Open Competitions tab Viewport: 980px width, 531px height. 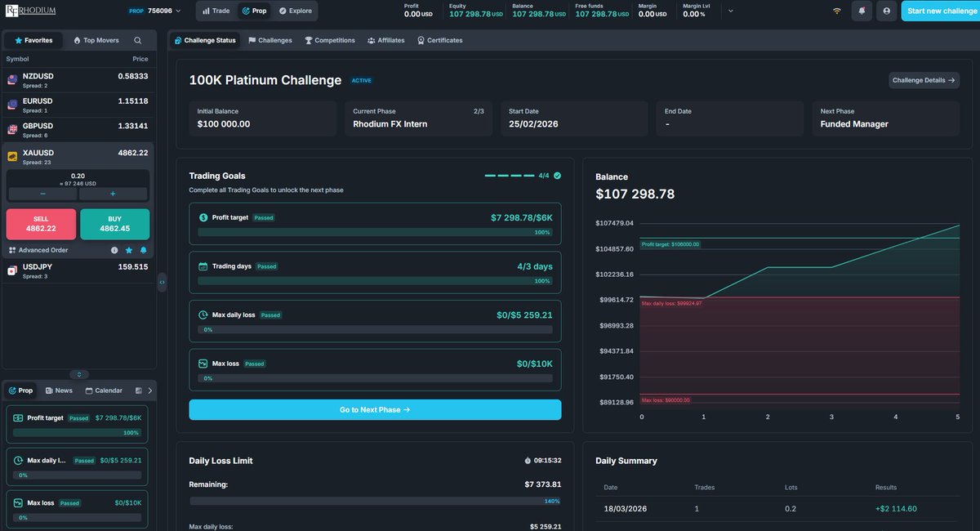330,40
